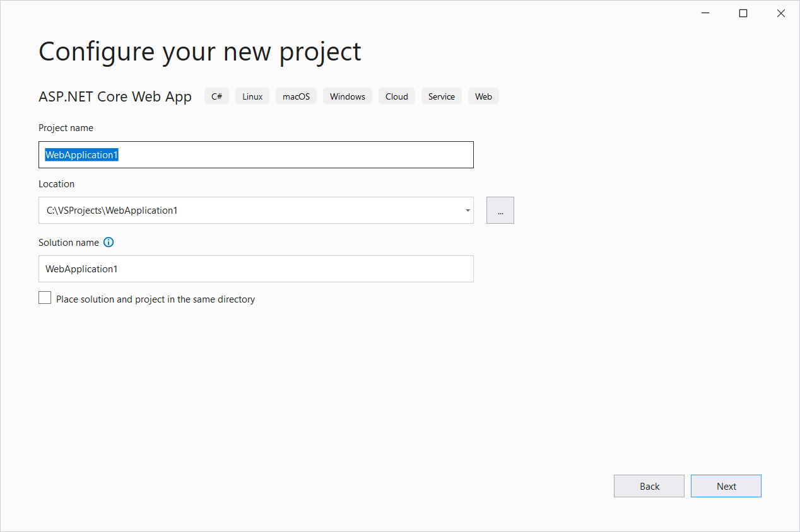800x532 pixels.
Task: Click the Solution name info icon
Action: point(109,243)
